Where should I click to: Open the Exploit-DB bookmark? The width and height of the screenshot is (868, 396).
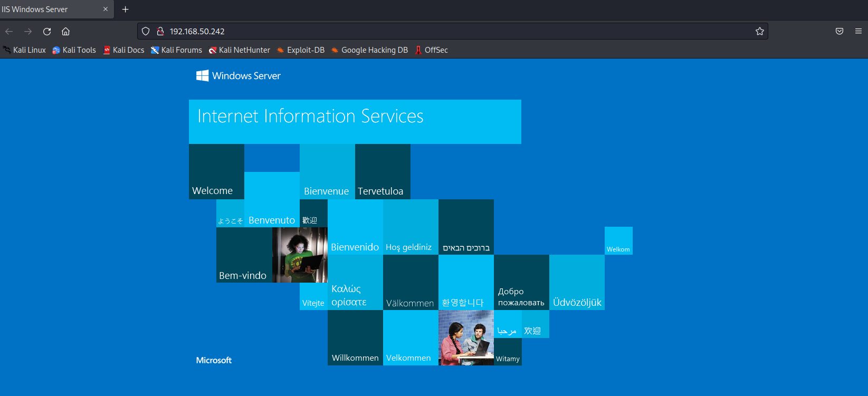301,50
